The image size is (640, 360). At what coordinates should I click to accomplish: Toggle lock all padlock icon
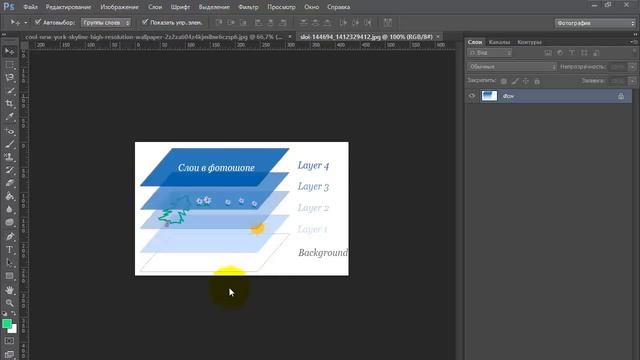click(x=537, y=81)
